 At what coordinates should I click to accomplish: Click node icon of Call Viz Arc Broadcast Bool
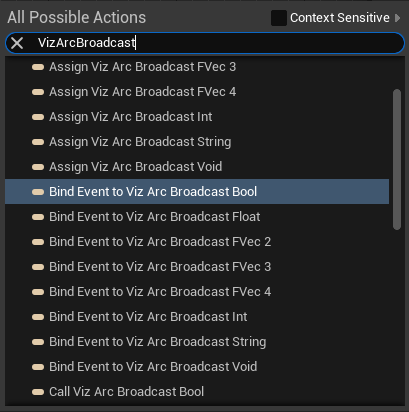coord(38,392)
